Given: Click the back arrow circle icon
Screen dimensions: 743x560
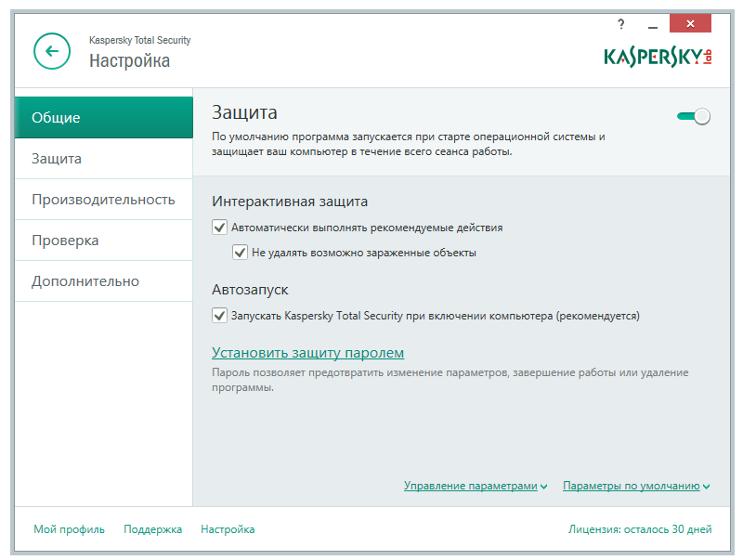Looking at the screenshot, I should click(52, 51).
